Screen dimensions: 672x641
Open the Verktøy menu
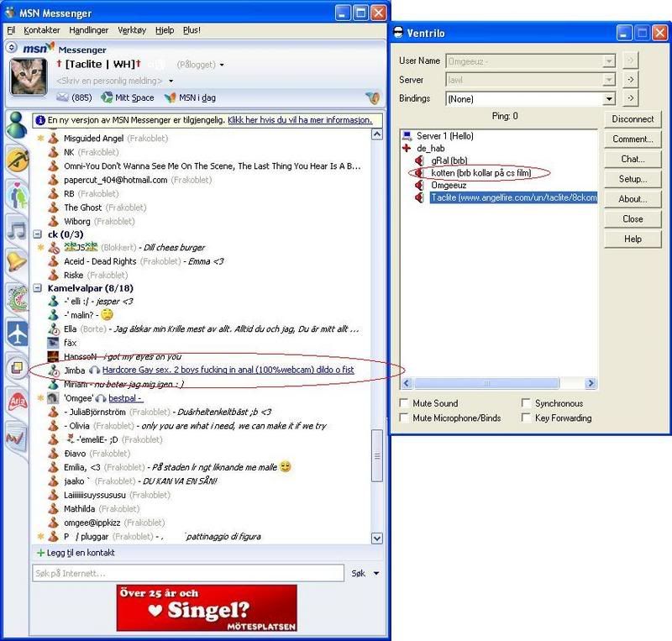click(x=132, y=30)
